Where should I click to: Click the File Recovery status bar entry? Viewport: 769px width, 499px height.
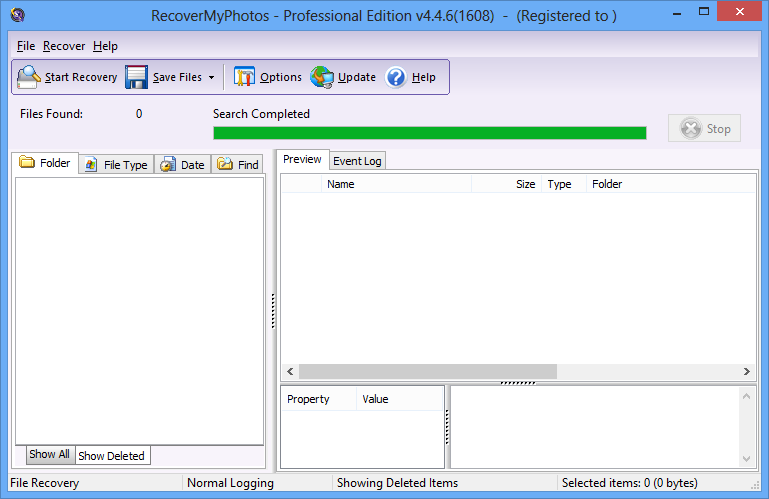click(x=45, y=483)
